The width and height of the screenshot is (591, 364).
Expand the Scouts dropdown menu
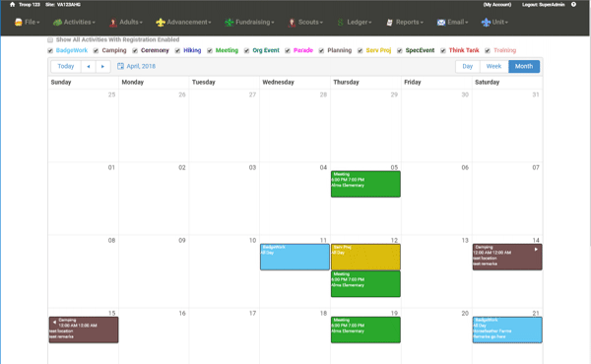(305, 23)
